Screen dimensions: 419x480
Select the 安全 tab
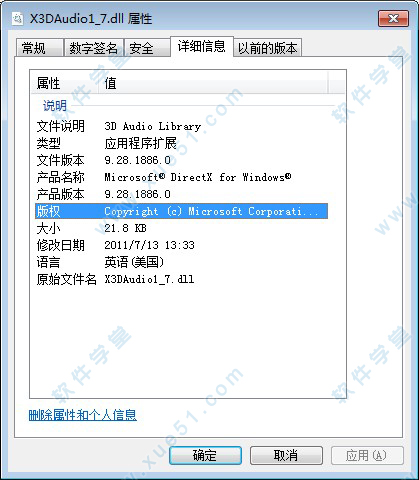tap(147, 48)
